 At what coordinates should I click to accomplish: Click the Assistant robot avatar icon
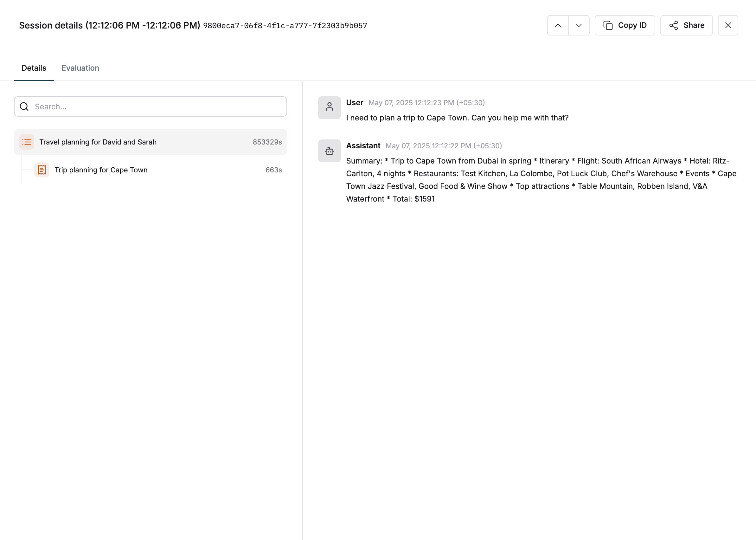(x=329, y=151)
